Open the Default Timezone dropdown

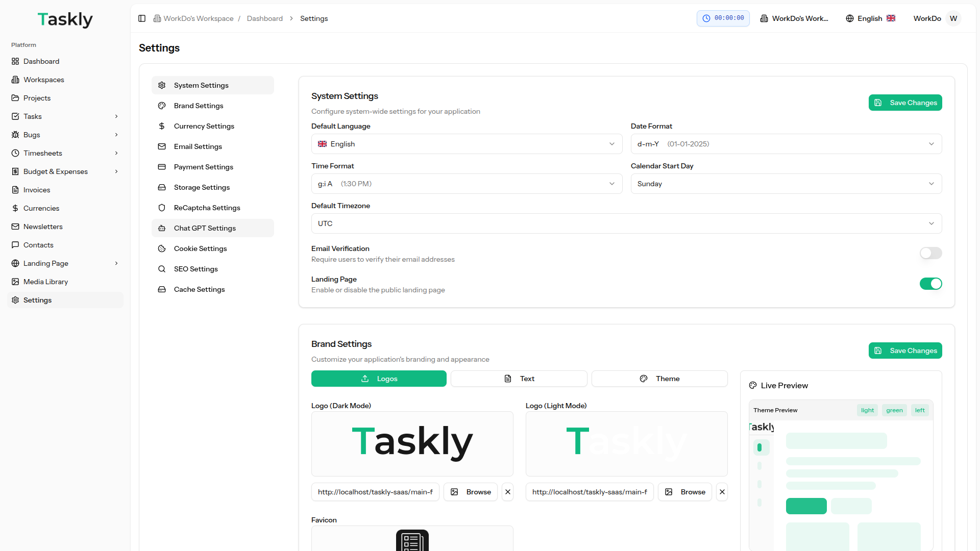coord(626,223)
